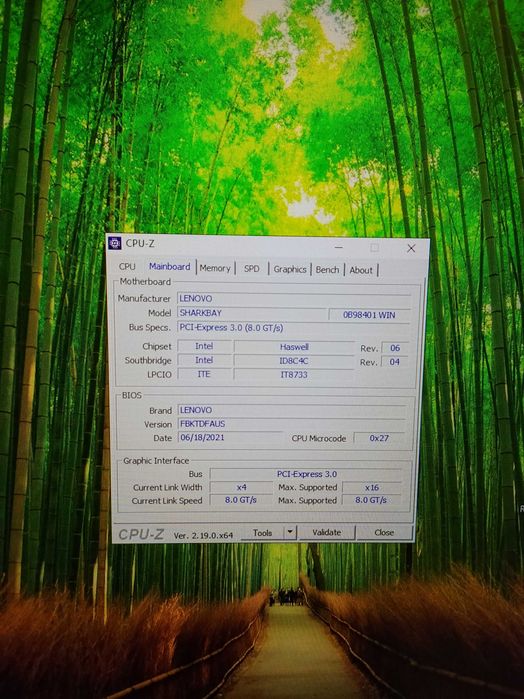This screenshot has height=699, width=524.
Task: Click the CPU-Z app icon in title bar
Action: pos(115,243)
